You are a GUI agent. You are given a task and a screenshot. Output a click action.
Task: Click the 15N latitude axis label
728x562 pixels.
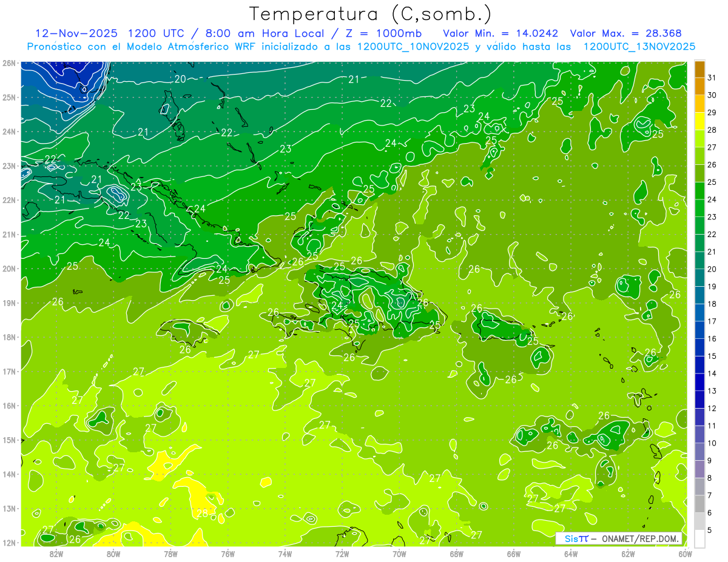point(9,440)
